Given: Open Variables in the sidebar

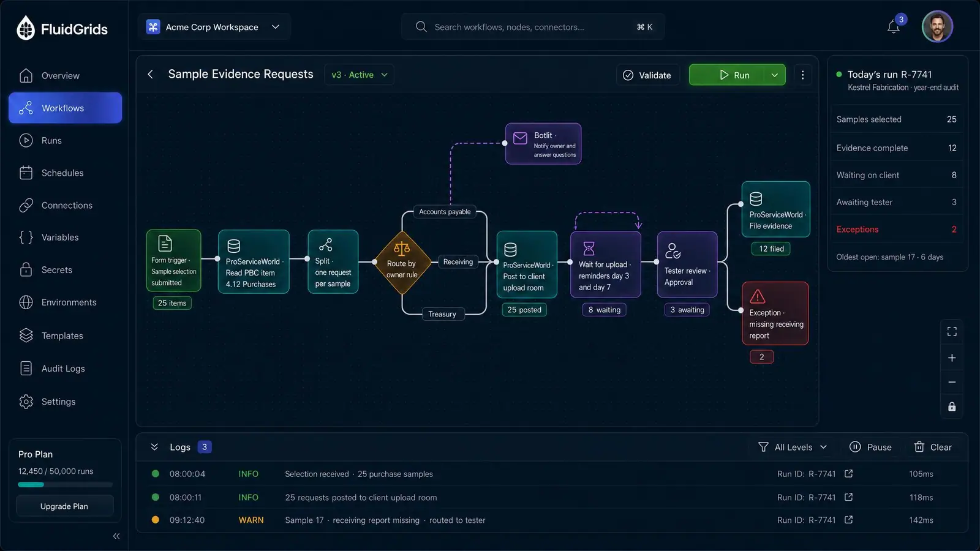Looking at the screenshot, I should [65, 237].
